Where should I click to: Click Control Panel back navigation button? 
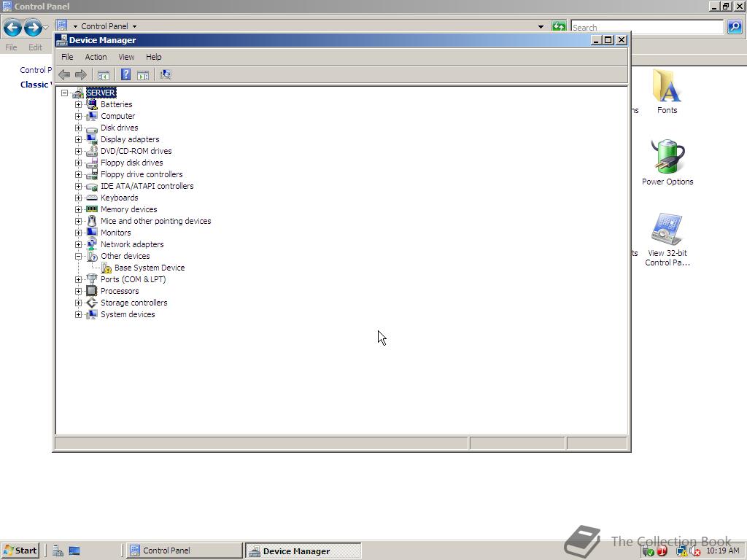[x=13, y=27]
